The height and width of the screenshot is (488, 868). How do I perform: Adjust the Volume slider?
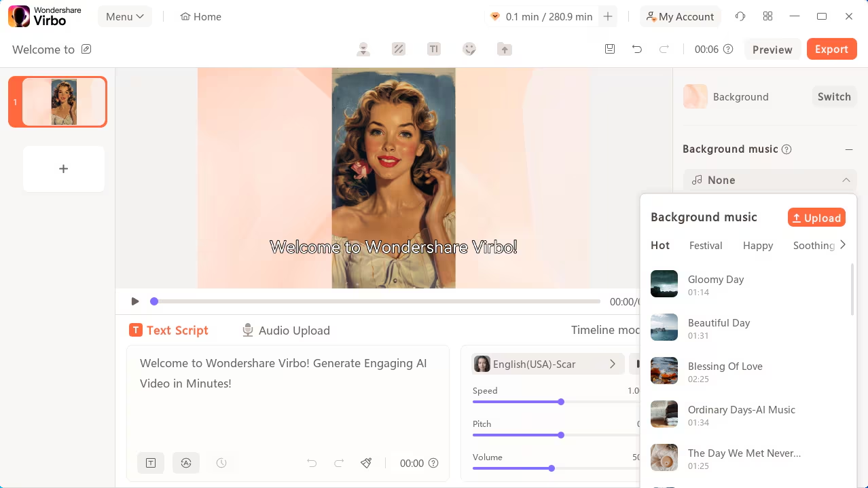tap(551, 468)
